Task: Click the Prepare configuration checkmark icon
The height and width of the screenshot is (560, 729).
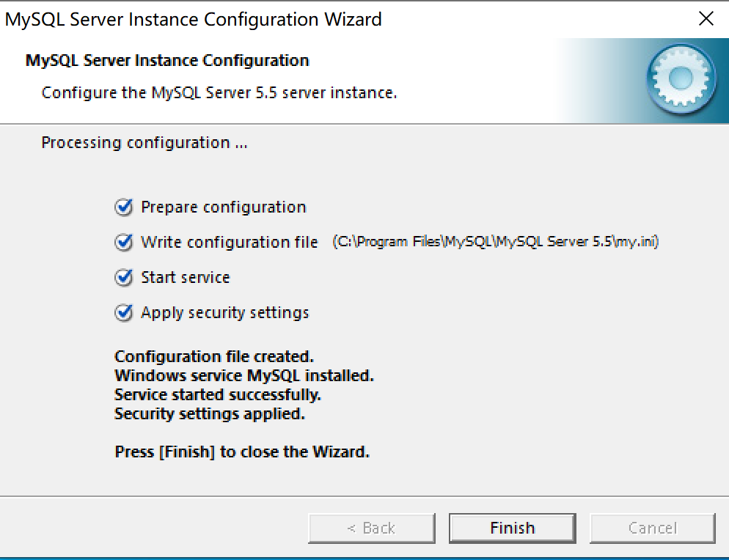Action: point(124,207)
